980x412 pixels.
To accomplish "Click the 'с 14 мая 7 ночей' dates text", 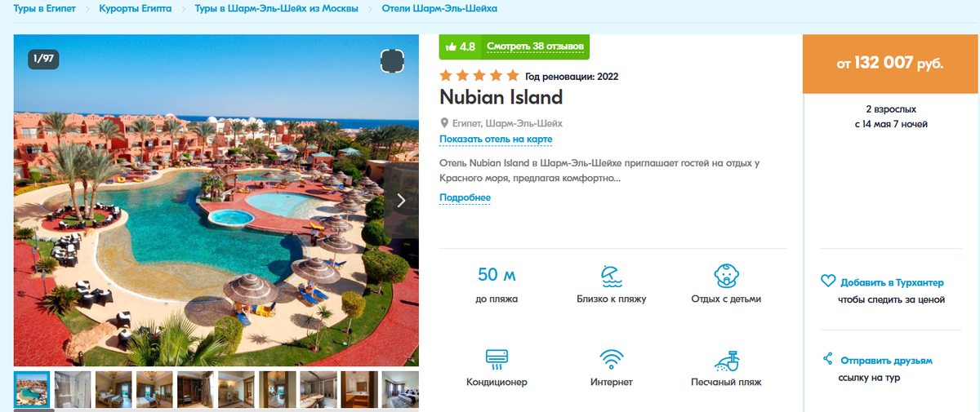I will [891, 125].
